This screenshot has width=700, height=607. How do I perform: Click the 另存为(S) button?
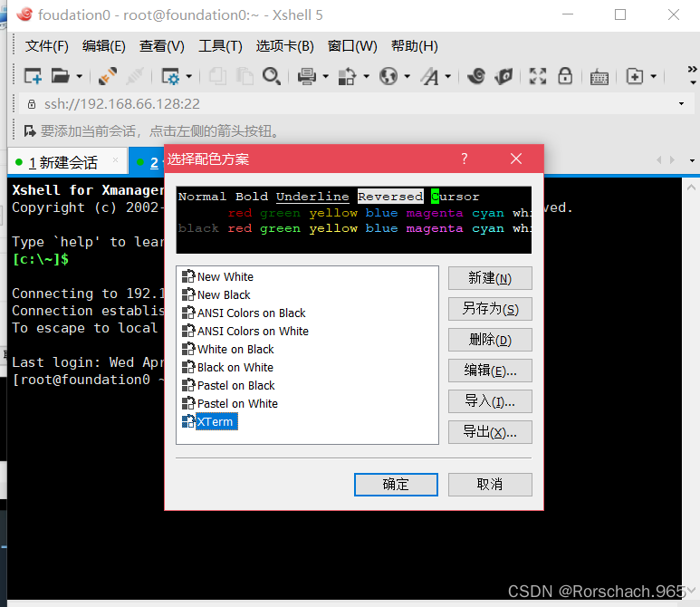(490, 309)
